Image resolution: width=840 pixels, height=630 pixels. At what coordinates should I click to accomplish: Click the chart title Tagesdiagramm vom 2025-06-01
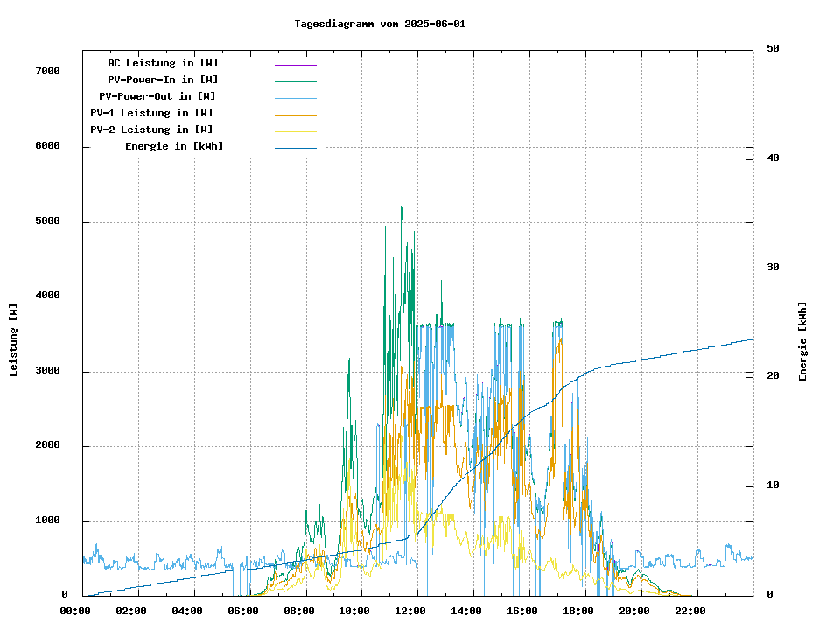coord(380,24)
